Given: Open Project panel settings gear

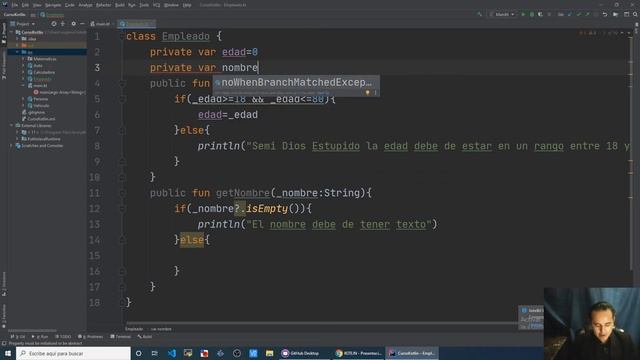Looking at the screenshot, I should pos(73,24).
